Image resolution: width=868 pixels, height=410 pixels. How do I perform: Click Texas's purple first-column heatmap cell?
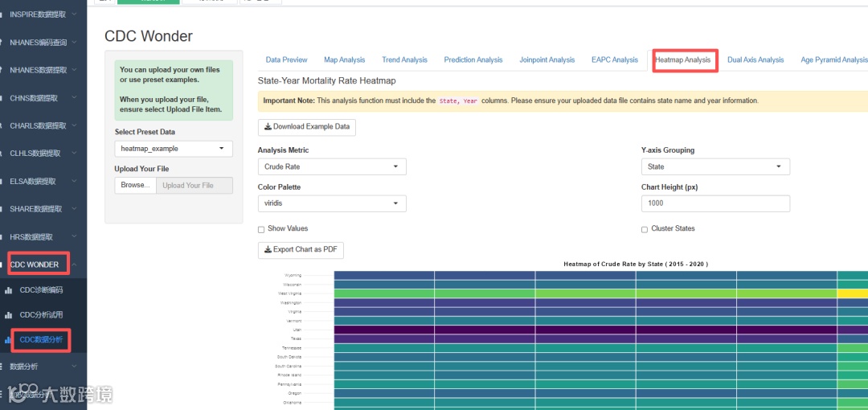point(384,338)
